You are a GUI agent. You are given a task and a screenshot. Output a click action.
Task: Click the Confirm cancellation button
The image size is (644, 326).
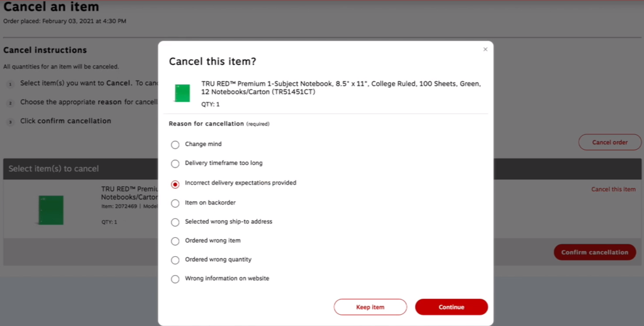595,252
